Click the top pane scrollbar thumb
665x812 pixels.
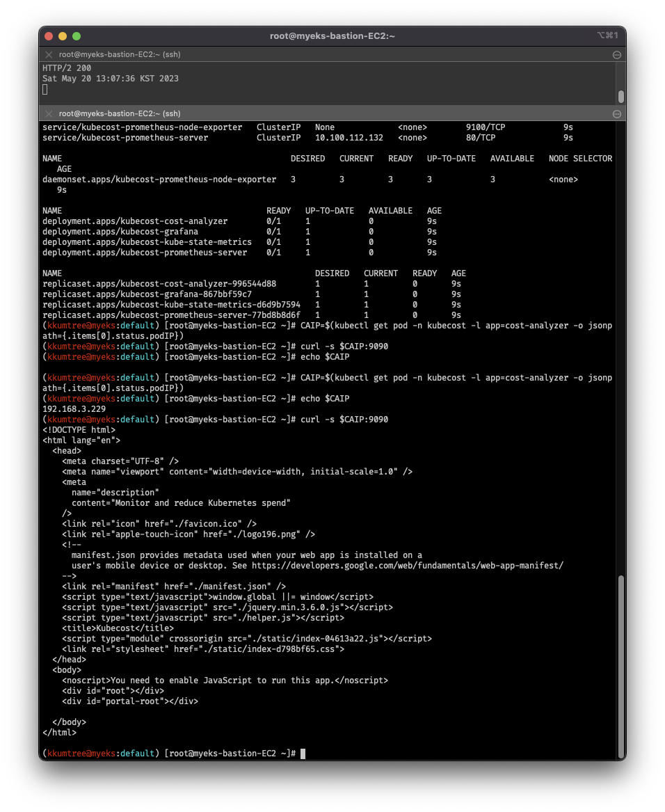[x=621, y=97]
